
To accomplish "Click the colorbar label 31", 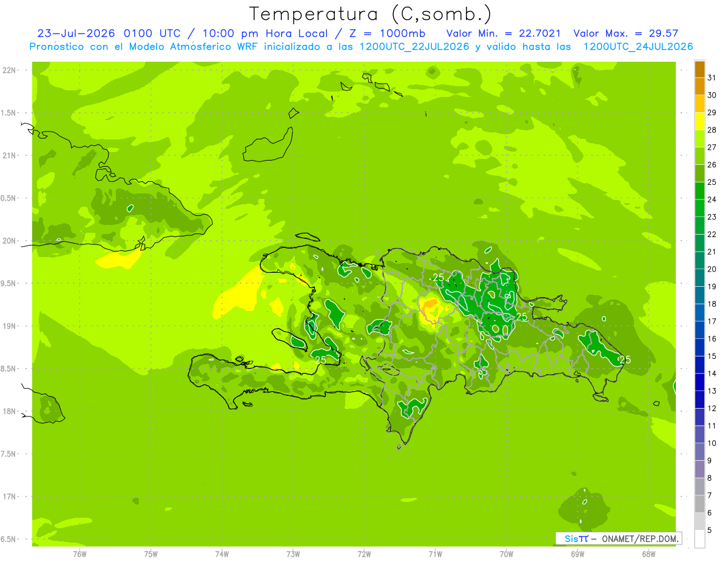I will 712,78.
